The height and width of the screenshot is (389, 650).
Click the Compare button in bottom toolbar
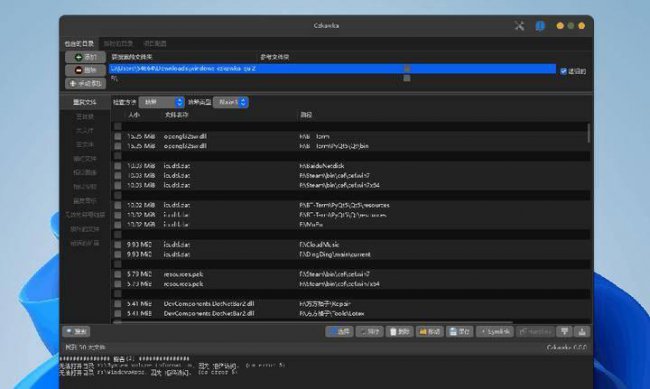click(369, 331)
